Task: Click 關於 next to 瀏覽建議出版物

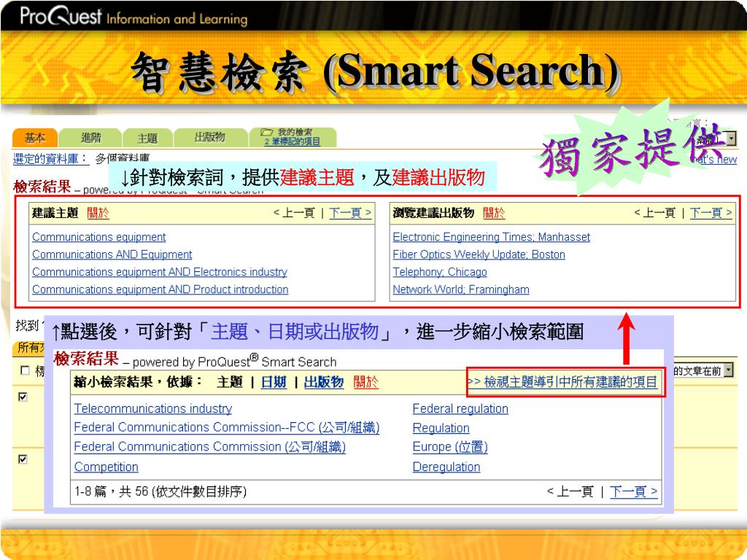Action: click(494, 213)
